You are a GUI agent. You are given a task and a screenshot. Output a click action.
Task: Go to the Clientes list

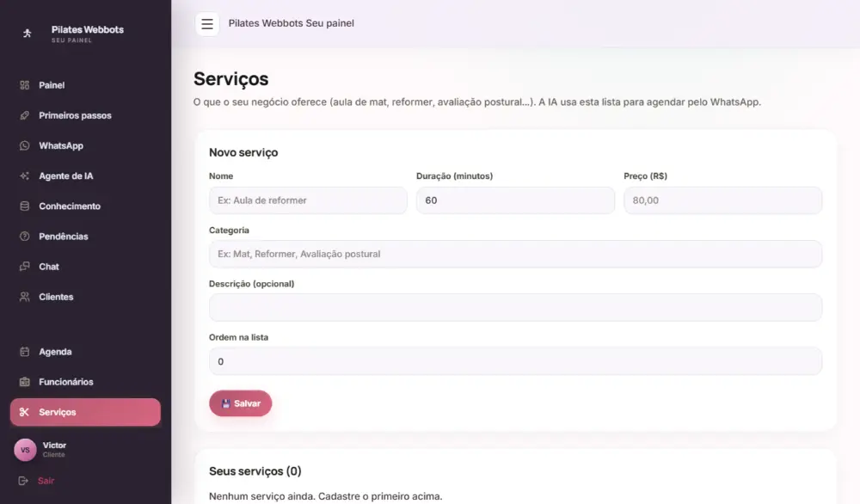85,297
